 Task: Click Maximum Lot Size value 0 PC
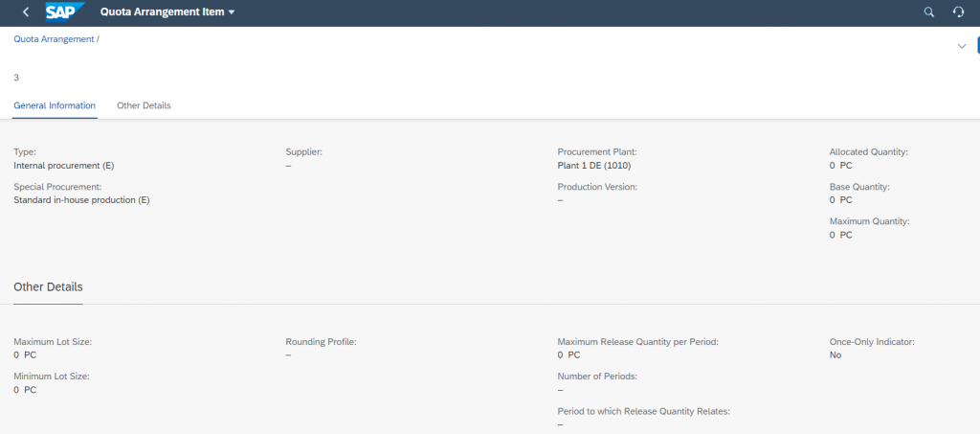(25, 355)
